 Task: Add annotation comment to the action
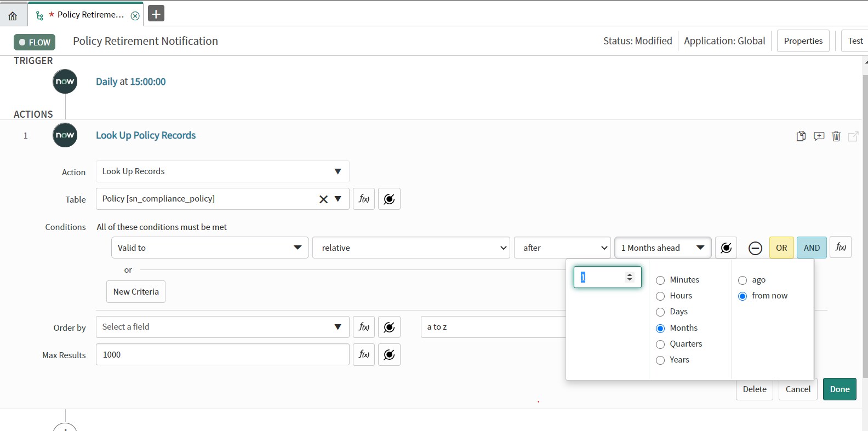pos(819,136)
